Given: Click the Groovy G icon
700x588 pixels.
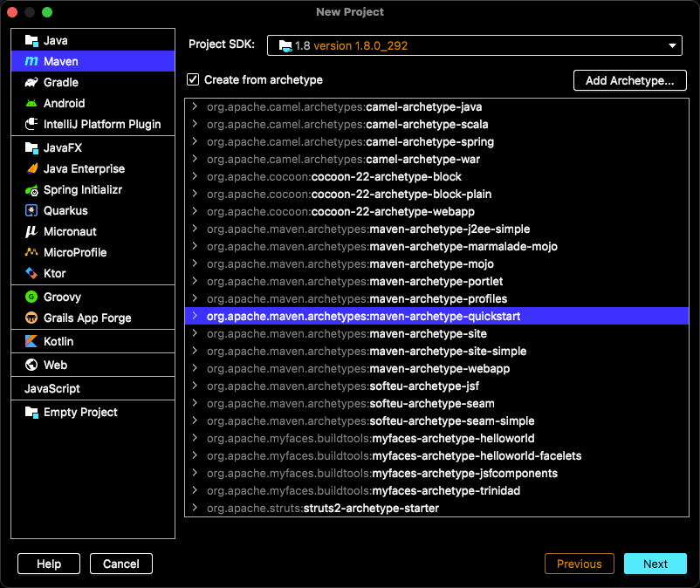Looking at the screenshot, I should pyautogui.click(x=31, y=297).
